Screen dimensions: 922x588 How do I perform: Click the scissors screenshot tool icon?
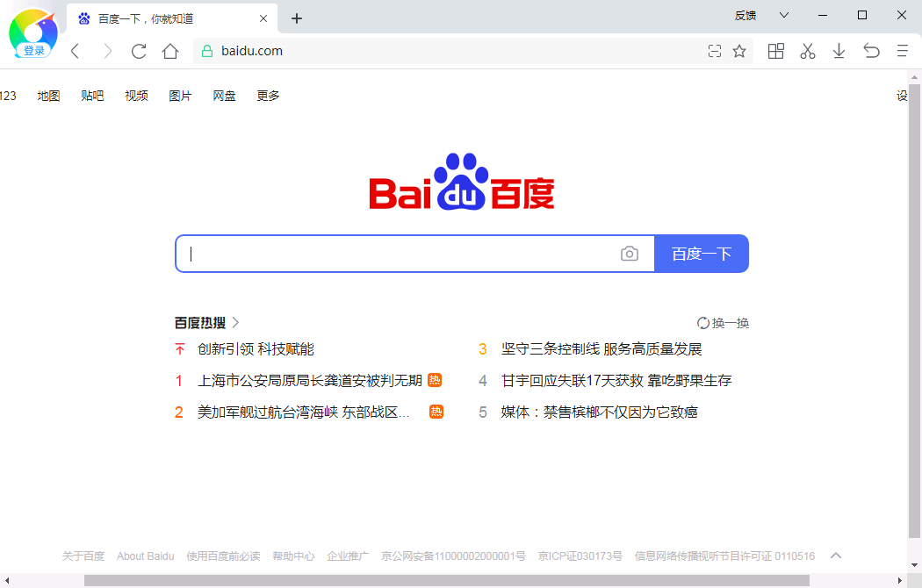coord(807,51)
